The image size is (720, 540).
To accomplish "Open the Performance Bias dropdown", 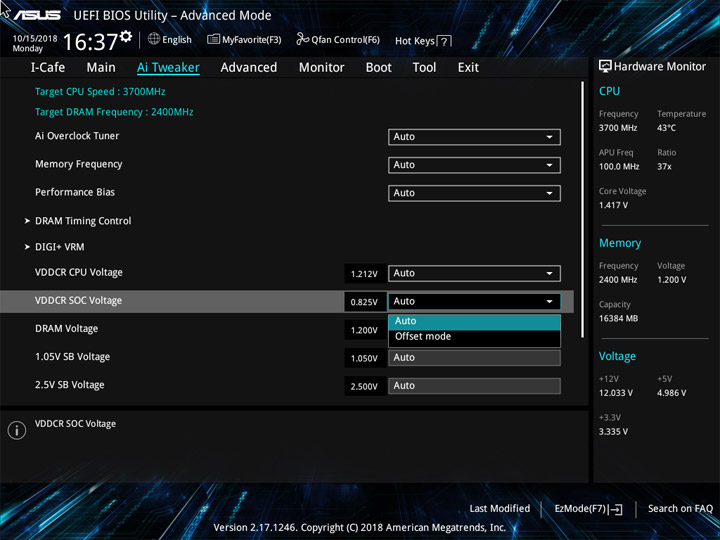I will tap(474, 193).
